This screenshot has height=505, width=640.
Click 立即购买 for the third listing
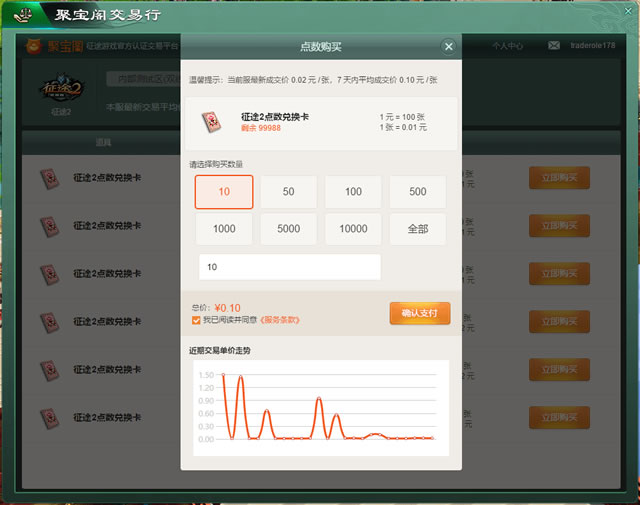click(x=559, y=274)
